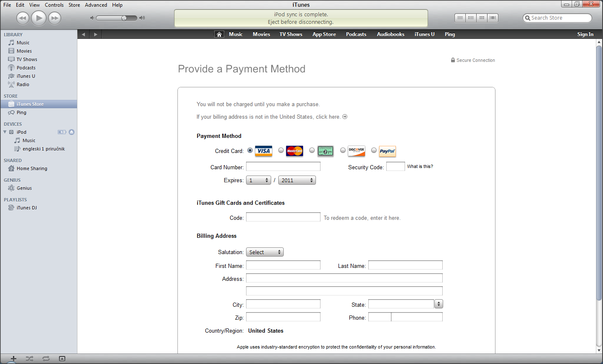Switch to the App Store tab
The image size is (603, 364).
pyautogui.click(x=324, y=34)
